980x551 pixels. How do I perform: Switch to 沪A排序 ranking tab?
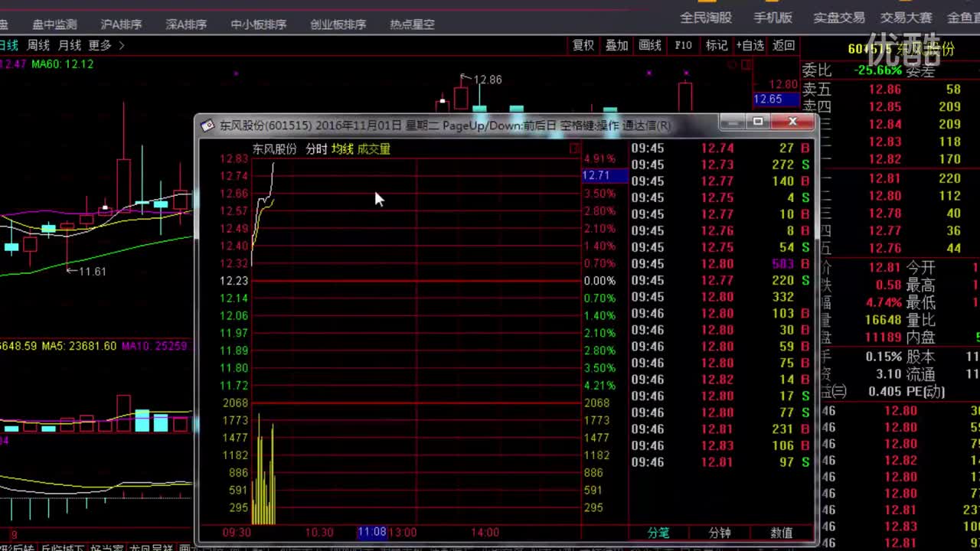pos(121,24)
